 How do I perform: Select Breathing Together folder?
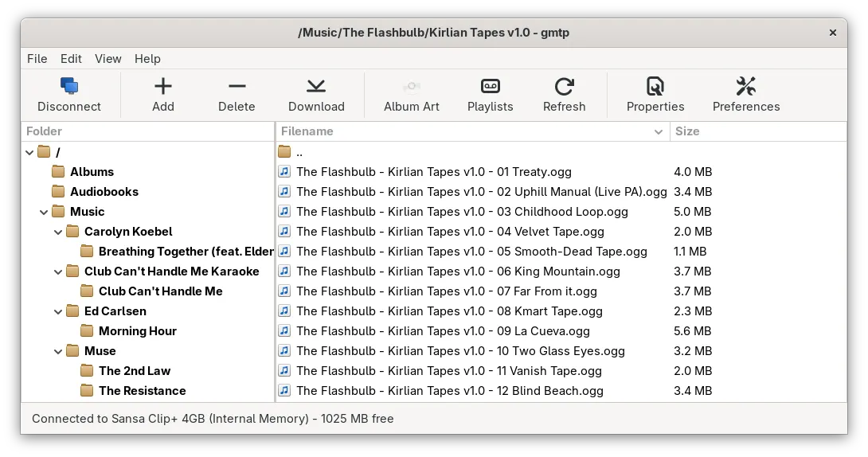(186, 251)
